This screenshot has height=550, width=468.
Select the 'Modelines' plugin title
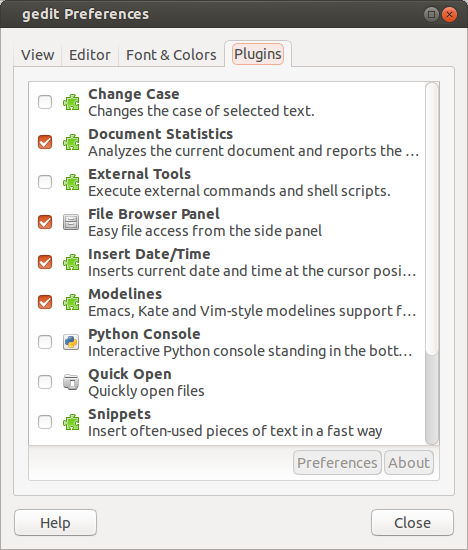(125, 294)
